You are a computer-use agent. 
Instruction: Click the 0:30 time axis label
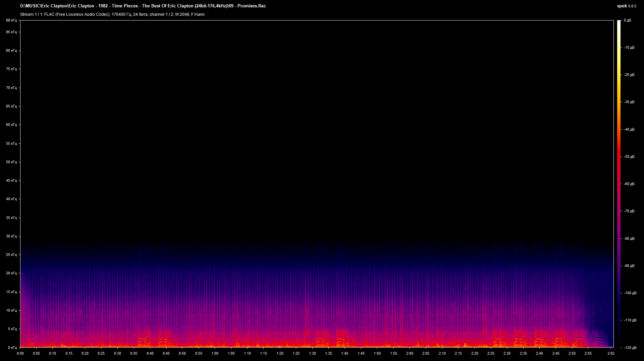click(117, 353)
